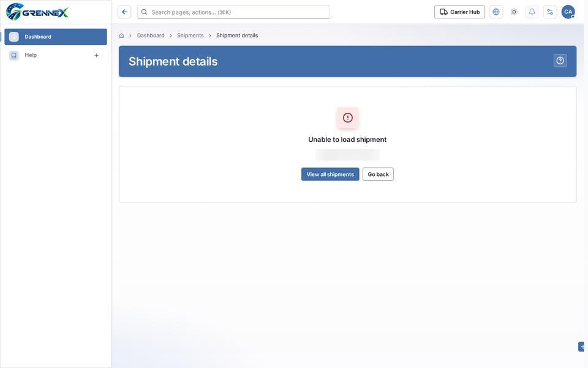This screenshot has width=588, height=368.
Task: Go to Dashboard breadcrumb link
Action: pos(151,36)
